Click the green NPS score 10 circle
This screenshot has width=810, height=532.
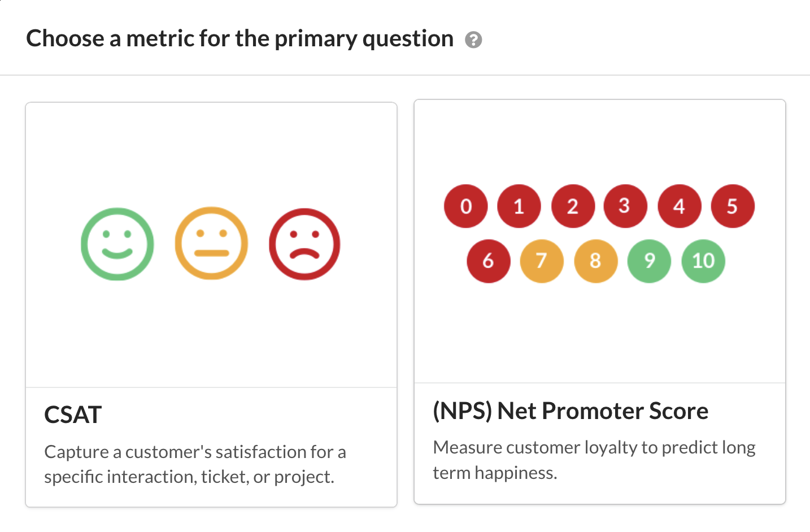click(703, 261)
